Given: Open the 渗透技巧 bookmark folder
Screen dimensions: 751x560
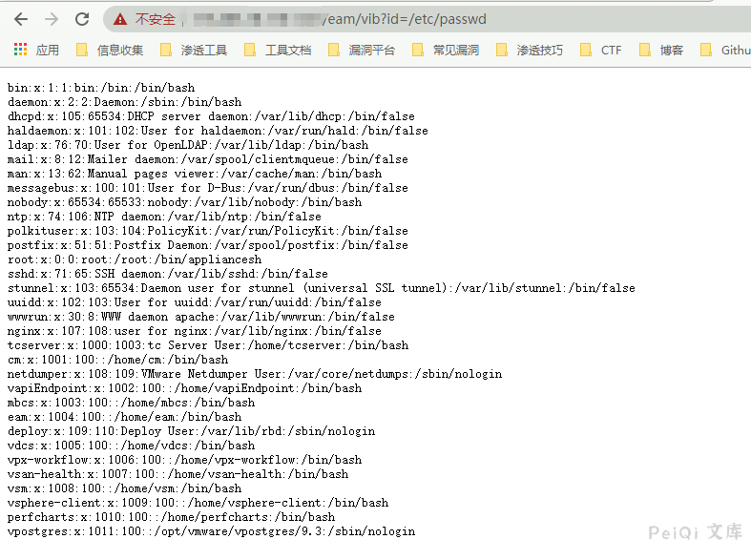Looking at the screenshot, I should click(x=530, y=50).
